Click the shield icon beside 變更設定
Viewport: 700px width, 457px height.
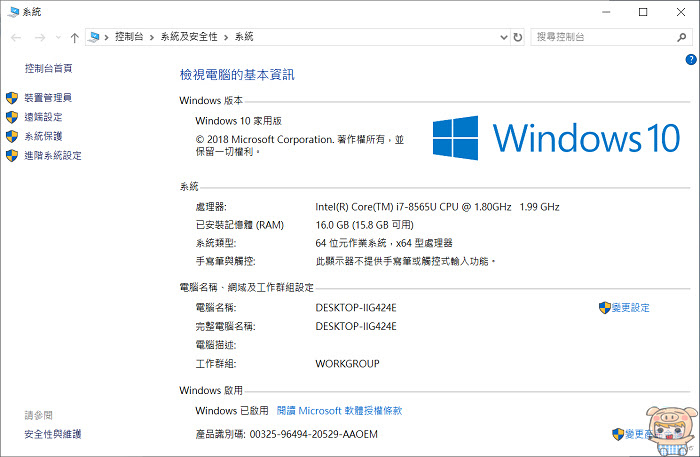tap(604, 307)
